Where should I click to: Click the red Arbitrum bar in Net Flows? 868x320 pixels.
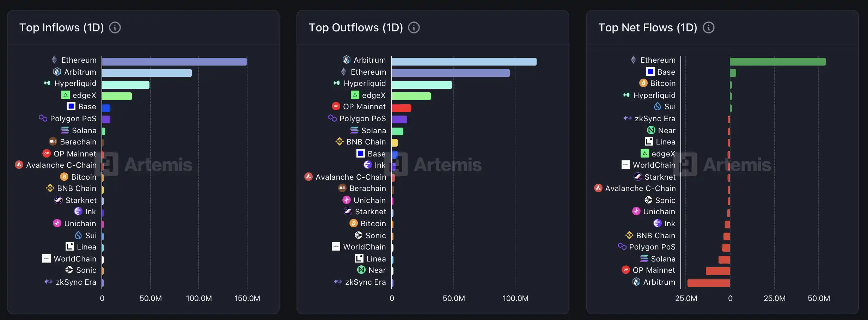(x=709, y=283)
